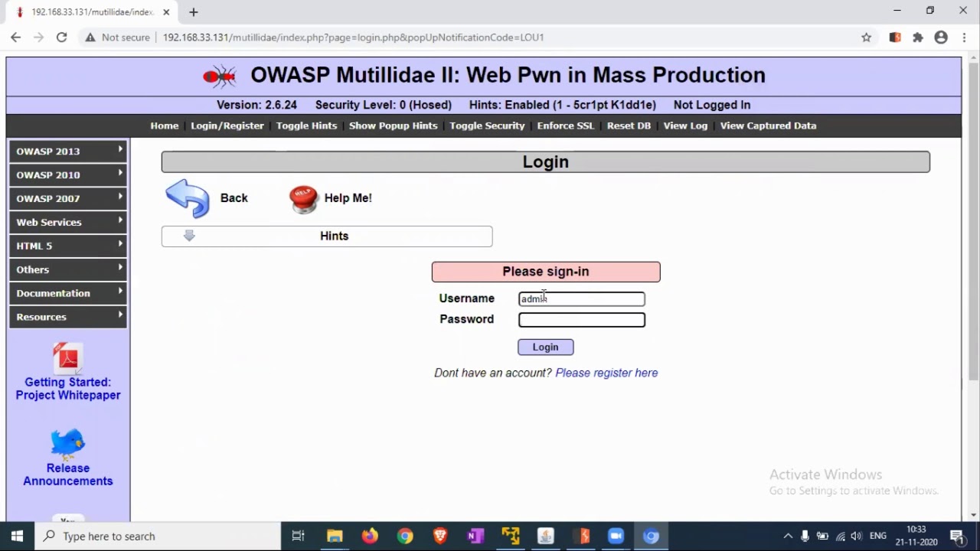Open the PDF Project Whitepaper icon
Viewport: 980px width, 551px height.
[67, 358]
